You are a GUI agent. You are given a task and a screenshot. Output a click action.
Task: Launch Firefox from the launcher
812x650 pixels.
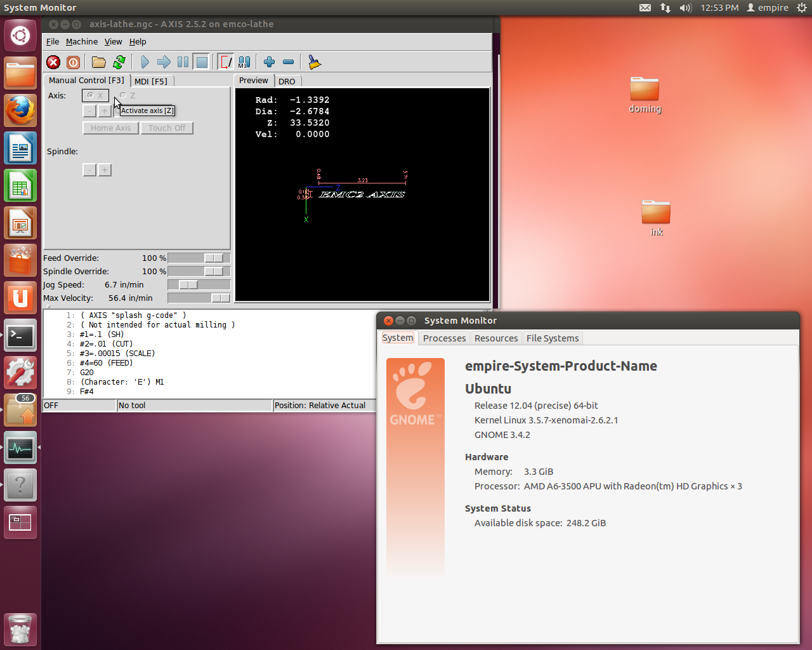(x=20, y=110)
